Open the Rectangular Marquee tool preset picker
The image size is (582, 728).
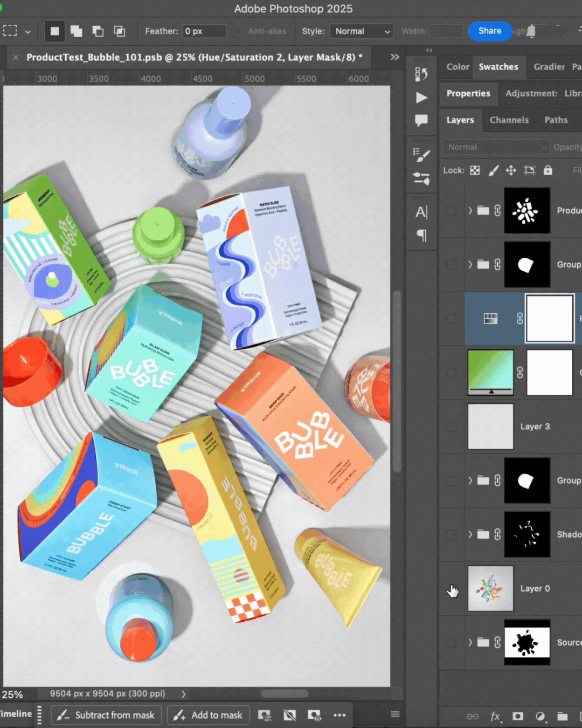click(x=27, y=31)
